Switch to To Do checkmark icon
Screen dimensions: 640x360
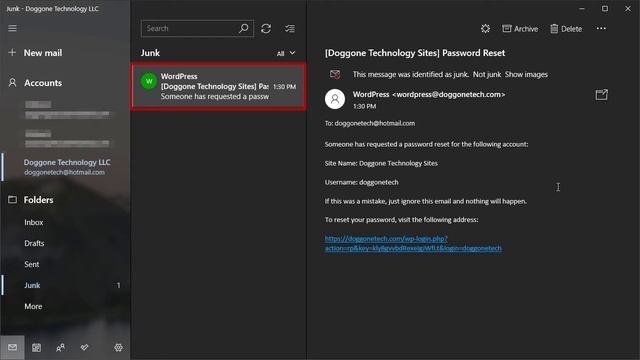click(84, 347)
